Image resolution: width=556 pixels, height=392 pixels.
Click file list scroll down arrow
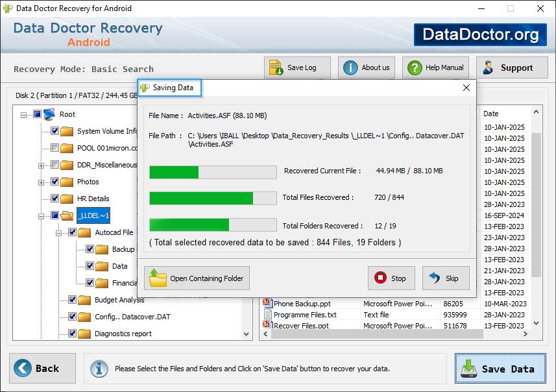click(536, 323)
